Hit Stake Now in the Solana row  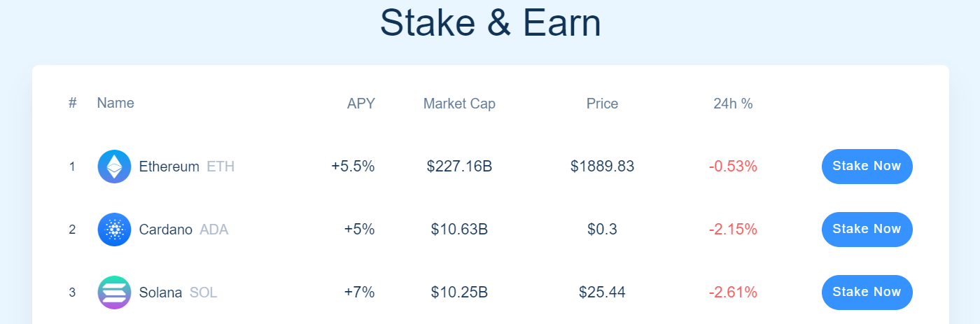click(867, 293)
